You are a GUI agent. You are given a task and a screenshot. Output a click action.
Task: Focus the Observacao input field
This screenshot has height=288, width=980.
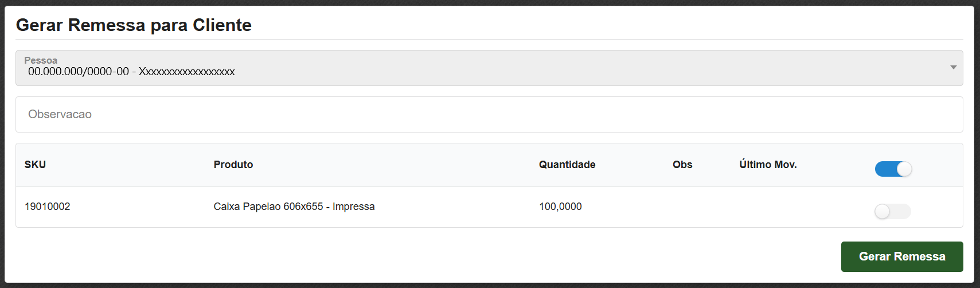click(x=489, y=114)
